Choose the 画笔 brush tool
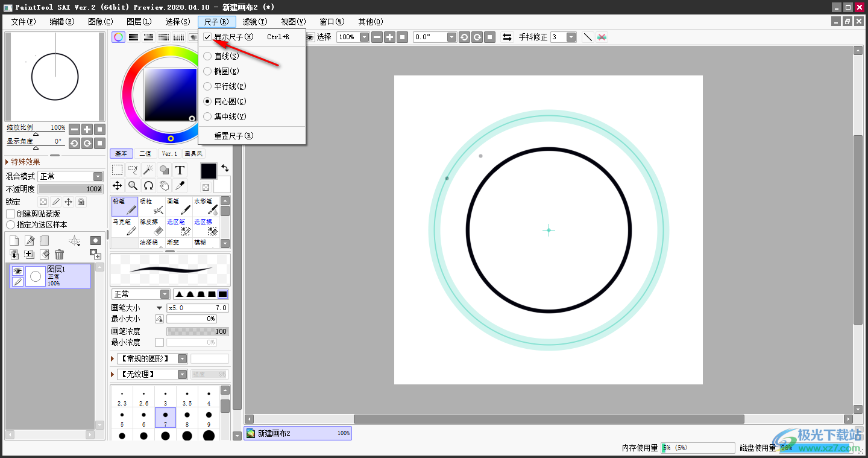 [x=179, y=206]
